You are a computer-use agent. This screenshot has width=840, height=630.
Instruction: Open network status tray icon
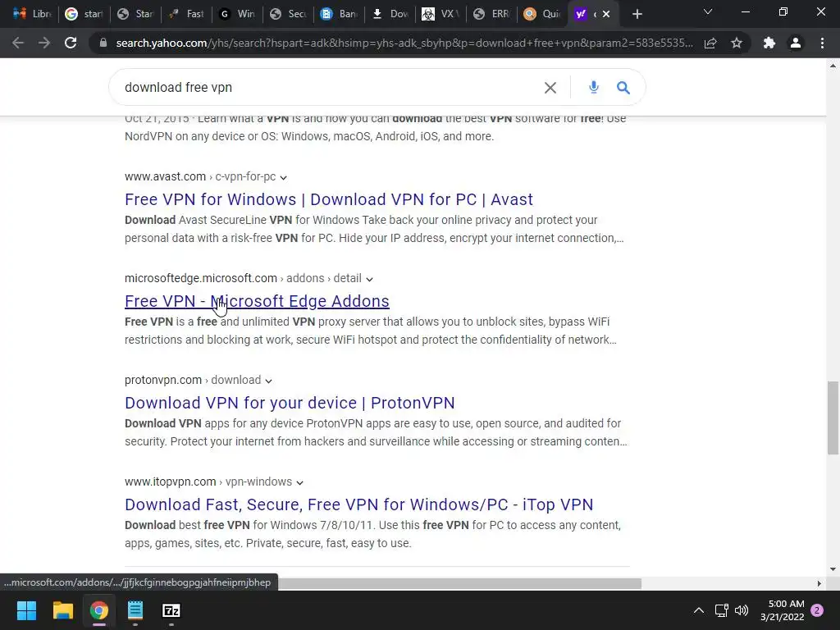(722, 610)
